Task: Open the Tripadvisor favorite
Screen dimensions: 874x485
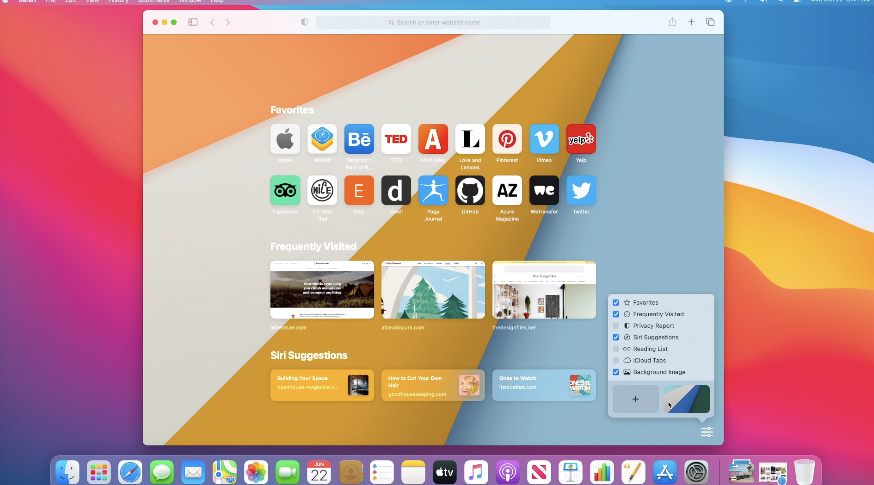Action: point(285,191)
